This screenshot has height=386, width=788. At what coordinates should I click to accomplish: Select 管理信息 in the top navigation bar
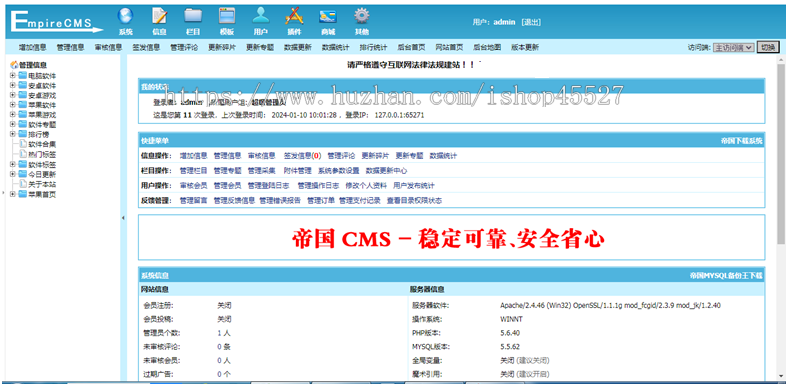(x=70, y=47)
